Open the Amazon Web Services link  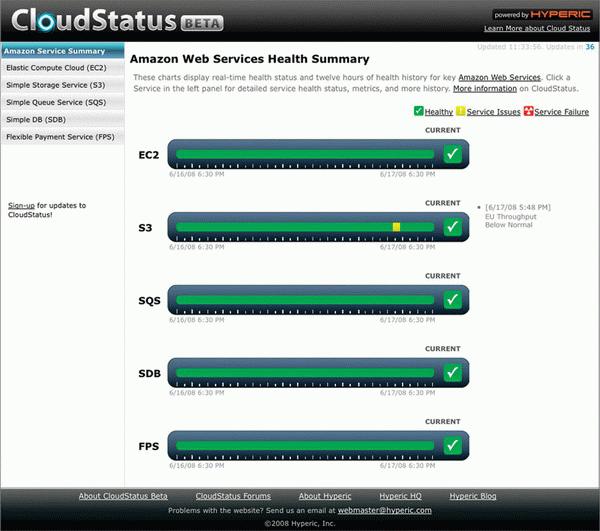coord(499,77)
